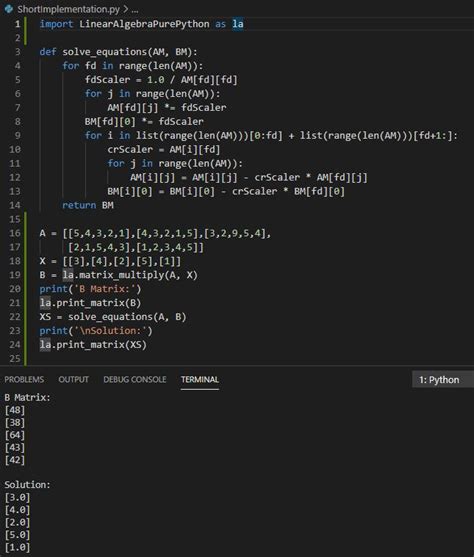The width and height of the screenshot is (474, 557).
Task: Click line number 3 in the gutter
Action: (17, 52)
